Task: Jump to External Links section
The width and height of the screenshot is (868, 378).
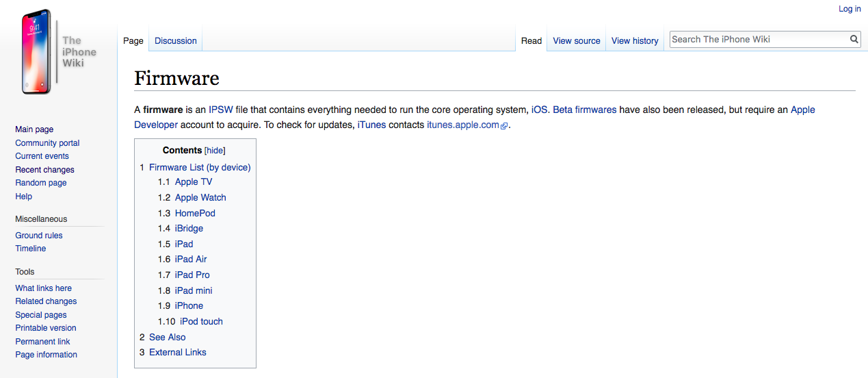Action: pos(173,352)
